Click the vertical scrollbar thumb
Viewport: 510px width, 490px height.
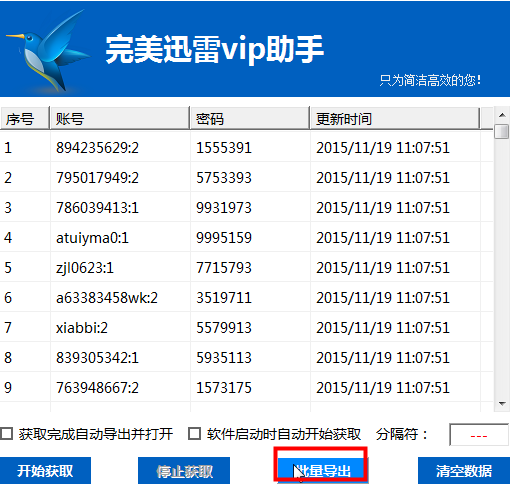(502, 131)
